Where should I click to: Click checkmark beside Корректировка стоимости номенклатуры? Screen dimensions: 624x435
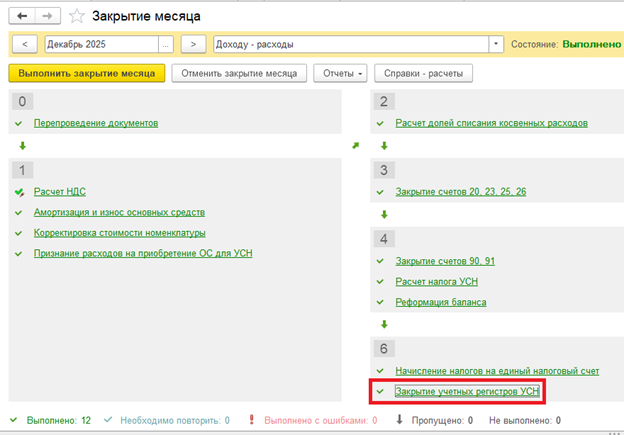click(x=18, y=233)
